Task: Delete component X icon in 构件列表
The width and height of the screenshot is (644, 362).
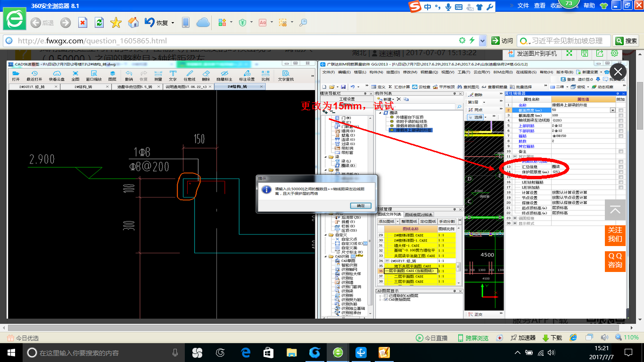Action: coord(398,99)
